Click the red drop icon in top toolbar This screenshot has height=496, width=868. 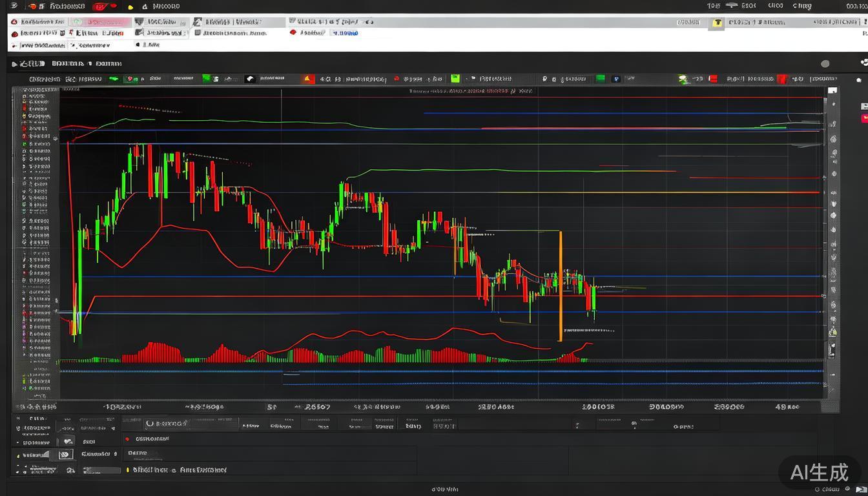[x=293, y=32]
